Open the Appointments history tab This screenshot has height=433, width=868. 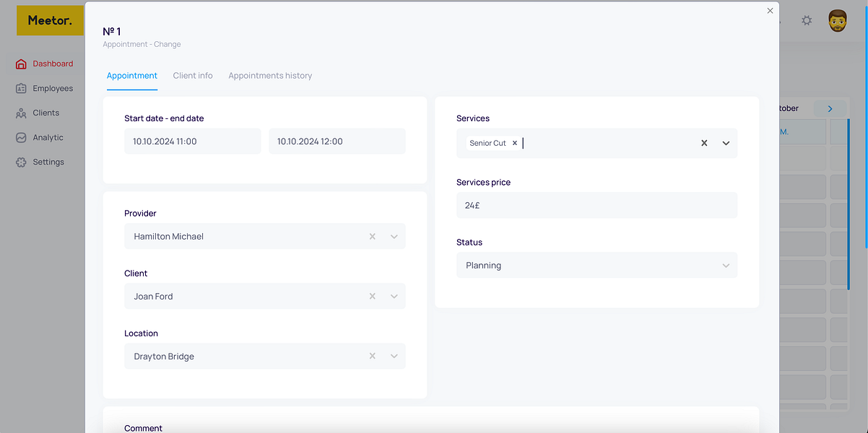tap(270, 76)
